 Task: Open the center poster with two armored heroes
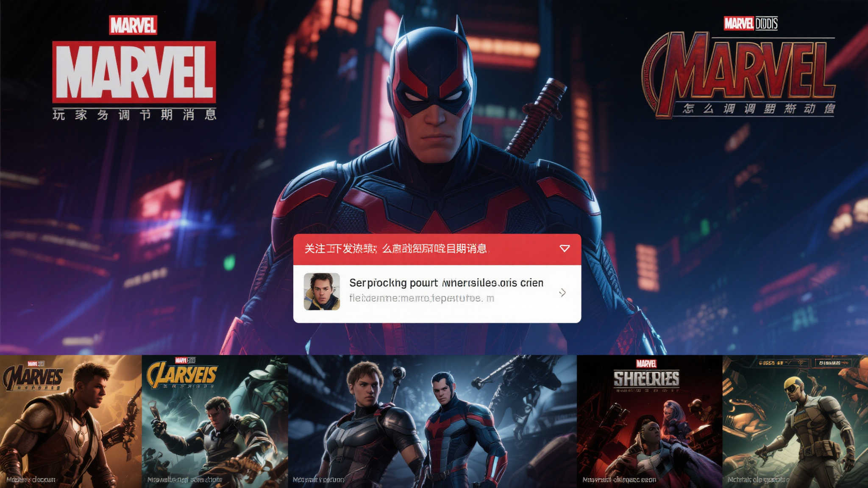click(x=432, y=424)
